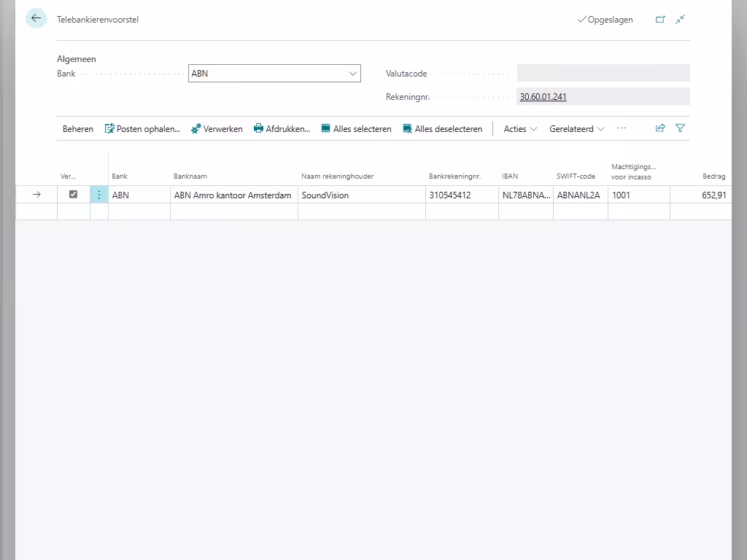Click the Bedrag cell showing 652,91
Image resolution: width=747 pixels, height=560 pixels.
coord(699,195)
